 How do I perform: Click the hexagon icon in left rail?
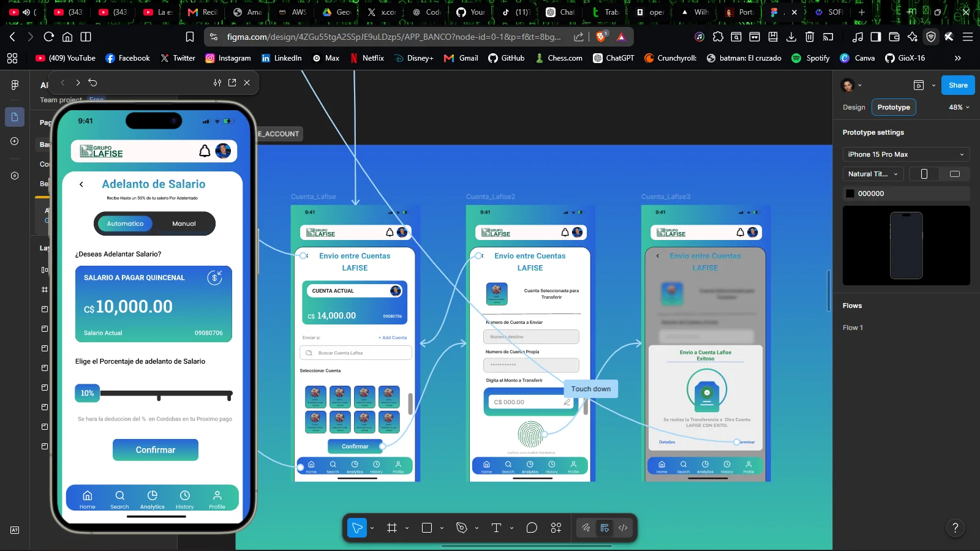coord(15,176)
